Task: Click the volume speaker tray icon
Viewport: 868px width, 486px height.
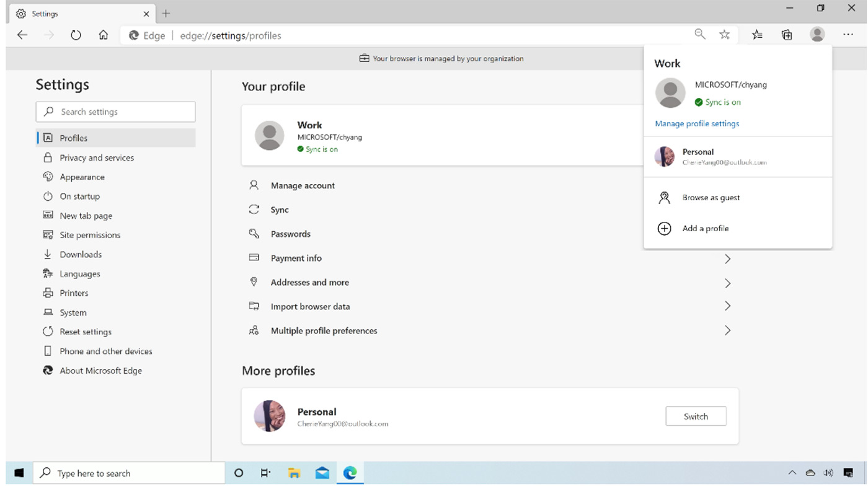Action: [x=828, y=474]
